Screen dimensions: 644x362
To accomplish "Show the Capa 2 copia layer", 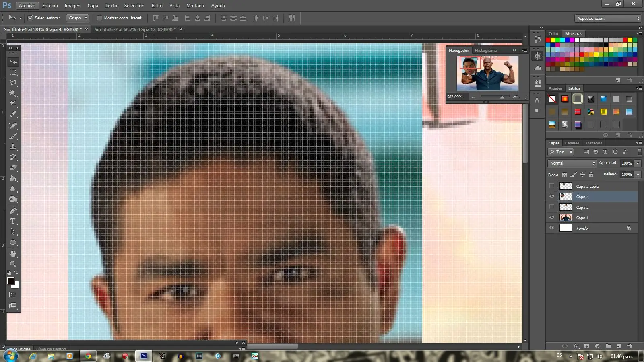I will [551, 186].
